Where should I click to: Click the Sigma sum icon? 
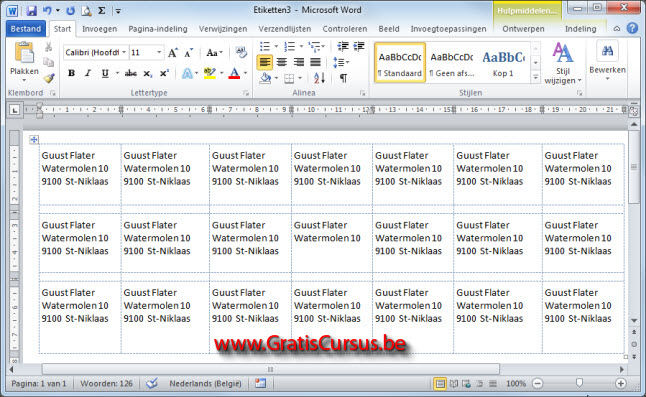point(101,11)
